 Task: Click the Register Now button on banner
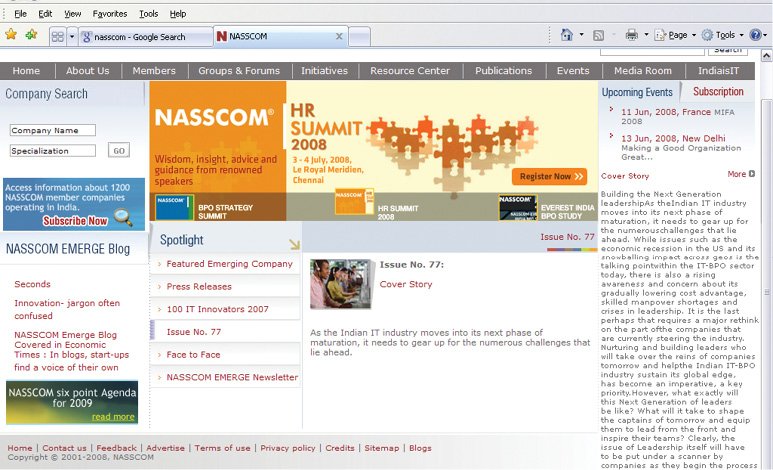[x=550, y=177]
